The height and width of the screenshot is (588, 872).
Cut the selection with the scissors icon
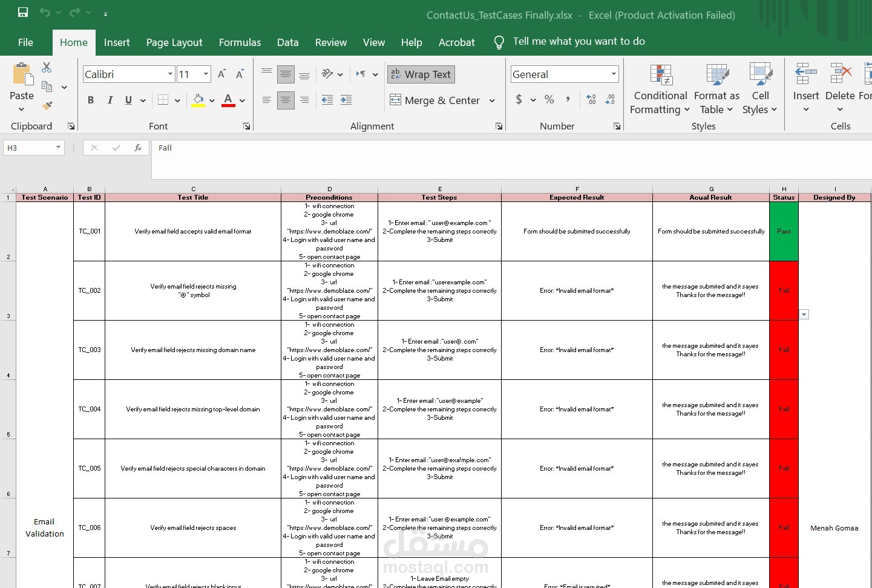47,67
